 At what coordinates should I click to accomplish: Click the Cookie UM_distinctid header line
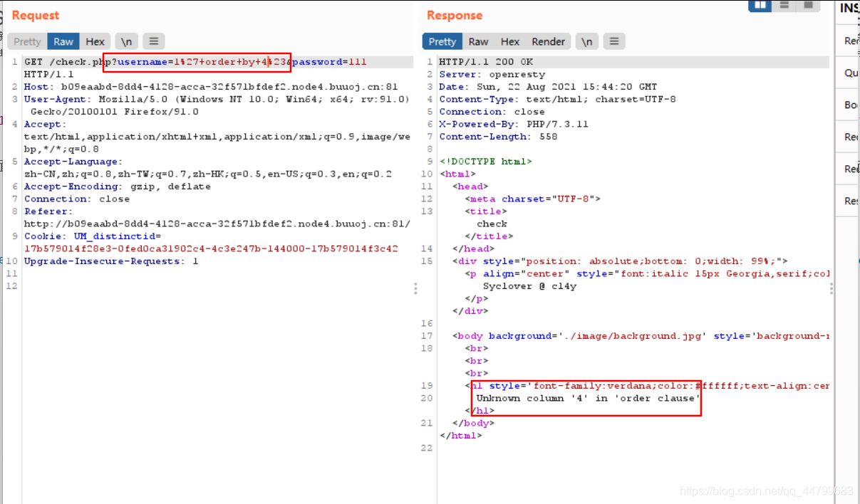pos(211,242)
